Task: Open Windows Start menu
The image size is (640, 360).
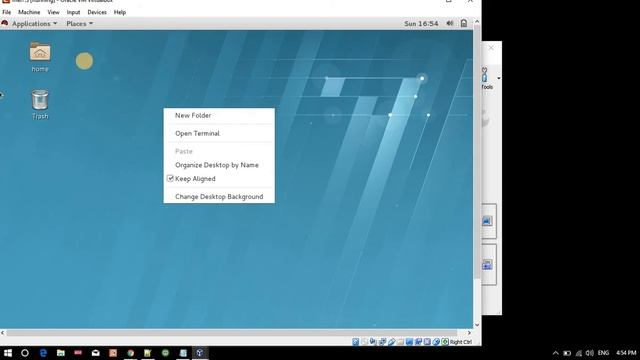Action: (7, 353)
